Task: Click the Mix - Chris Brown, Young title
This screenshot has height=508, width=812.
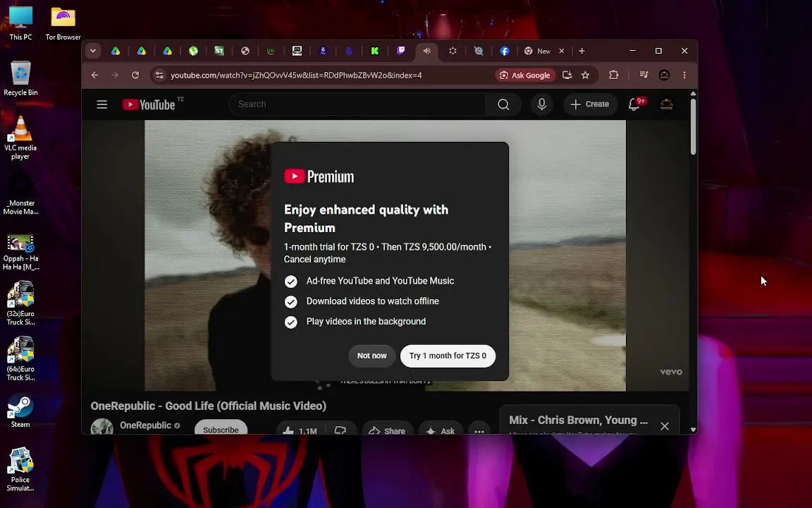Action: pyautogui.click(x=579, y=421)
